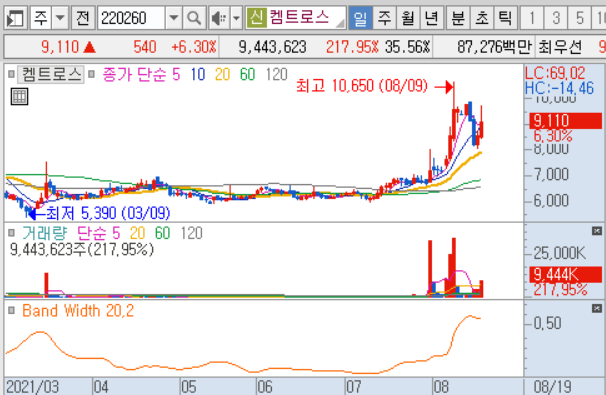Click the 5-day moving average legend
606x395 pixels.
click(x=176, y=74)
